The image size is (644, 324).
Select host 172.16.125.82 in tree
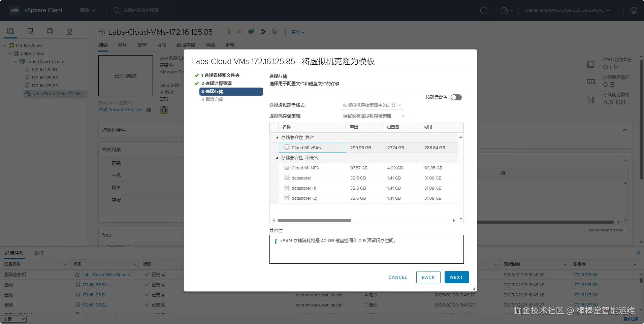(44, 78)
